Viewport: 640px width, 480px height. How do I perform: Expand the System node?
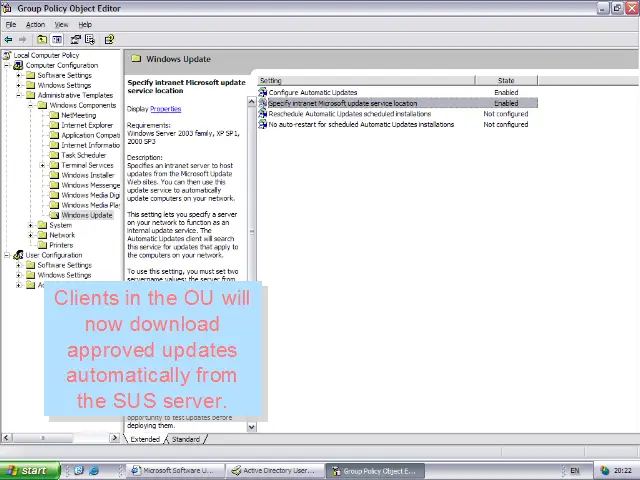[x=30, y=225]
